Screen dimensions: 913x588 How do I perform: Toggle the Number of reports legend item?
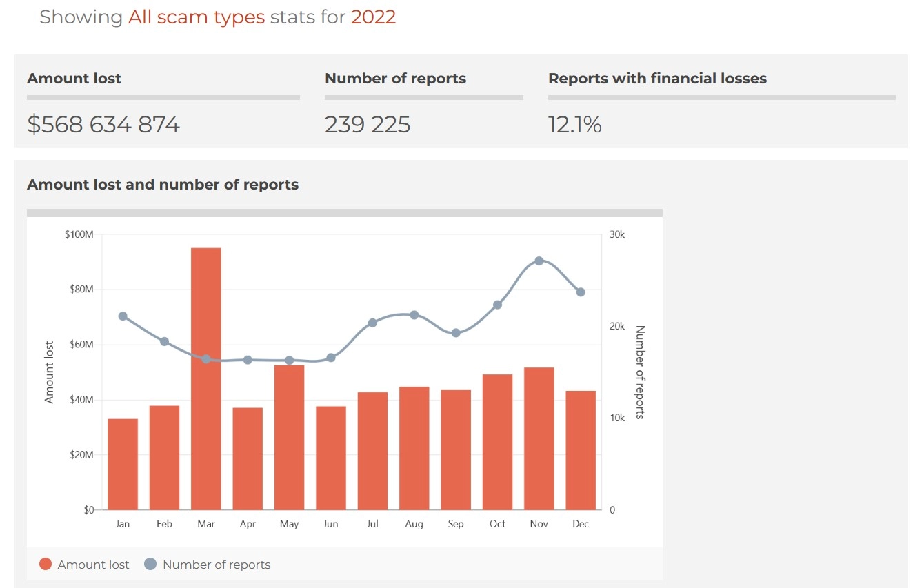tap(208, 565)
